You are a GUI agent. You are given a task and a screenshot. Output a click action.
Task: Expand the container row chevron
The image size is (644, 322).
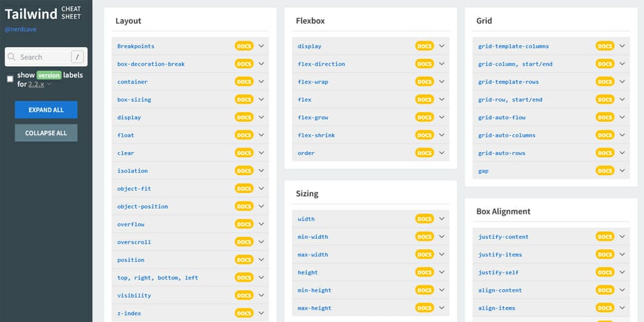pyautogui.click(x=261, y=81)
